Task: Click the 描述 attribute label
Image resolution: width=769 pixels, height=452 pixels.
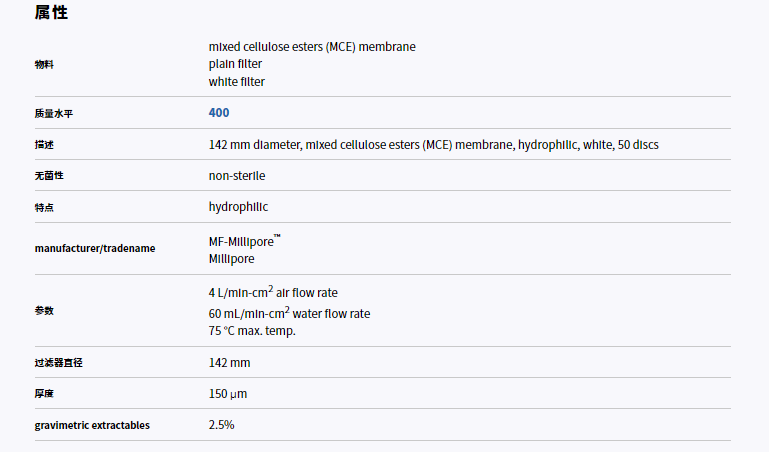Action: 44,145
